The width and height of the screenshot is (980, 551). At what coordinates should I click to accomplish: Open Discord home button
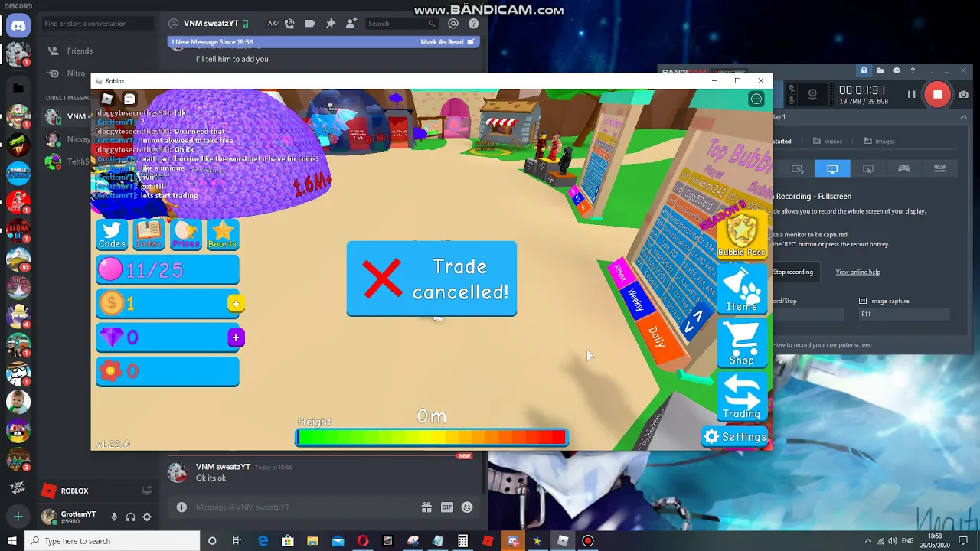(x=18, y=25)
